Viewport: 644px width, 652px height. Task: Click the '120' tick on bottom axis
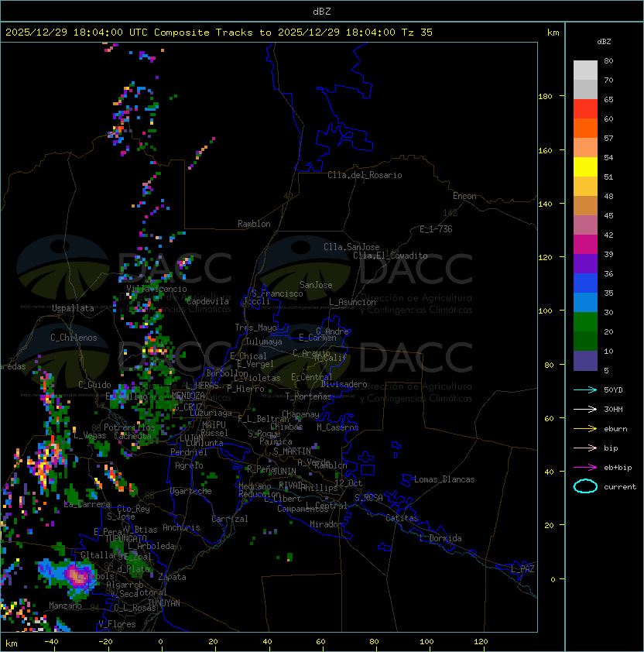click(481, 642)
